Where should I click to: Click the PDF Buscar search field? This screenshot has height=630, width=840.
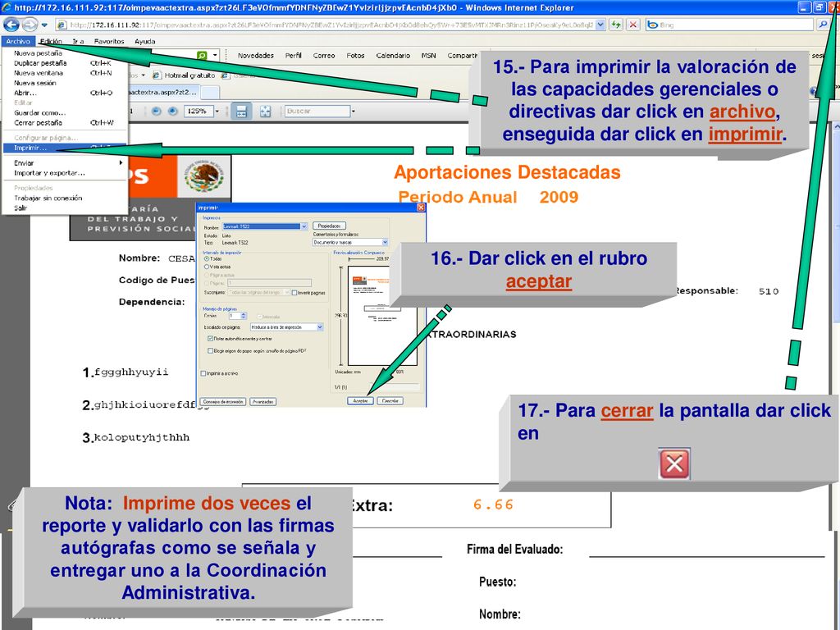pos(317,112)
